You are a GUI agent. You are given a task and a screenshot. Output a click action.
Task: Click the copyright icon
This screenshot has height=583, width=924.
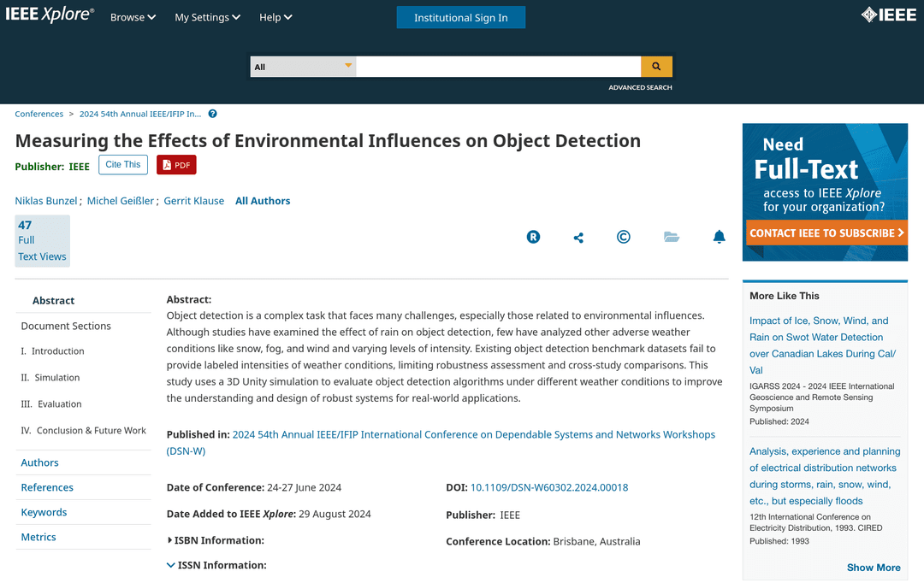tap(624, 237)
